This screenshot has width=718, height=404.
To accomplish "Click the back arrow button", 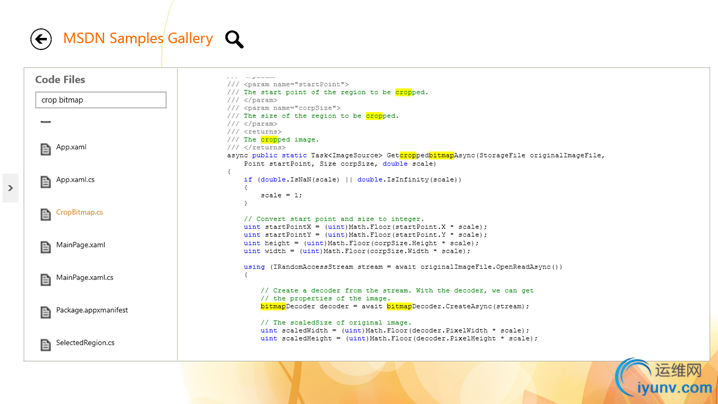I will click(41, 39).
